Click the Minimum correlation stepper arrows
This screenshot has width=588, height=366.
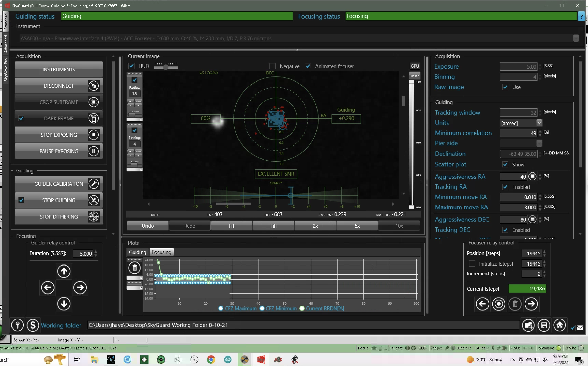(x=540, y=133)
